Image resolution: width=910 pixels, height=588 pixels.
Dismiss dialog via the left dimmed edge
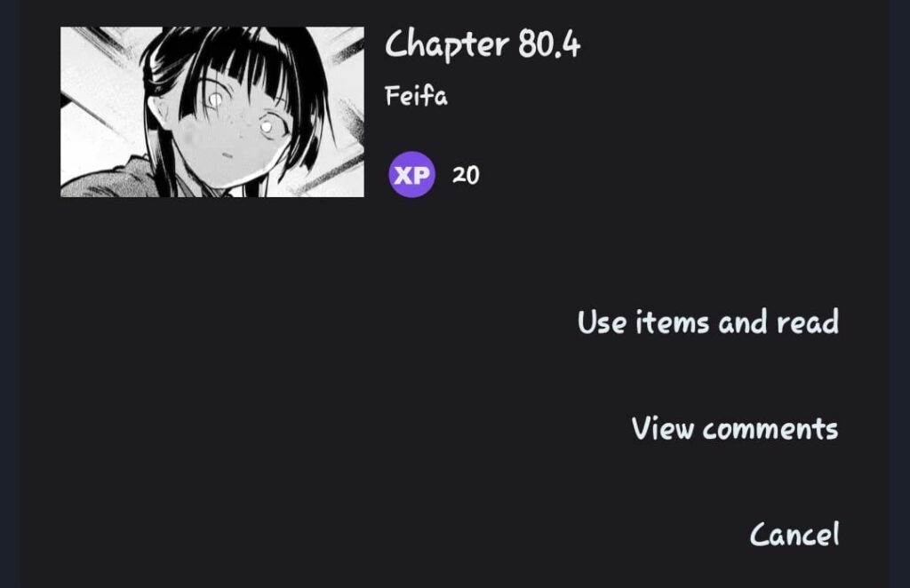click(10, 294)
